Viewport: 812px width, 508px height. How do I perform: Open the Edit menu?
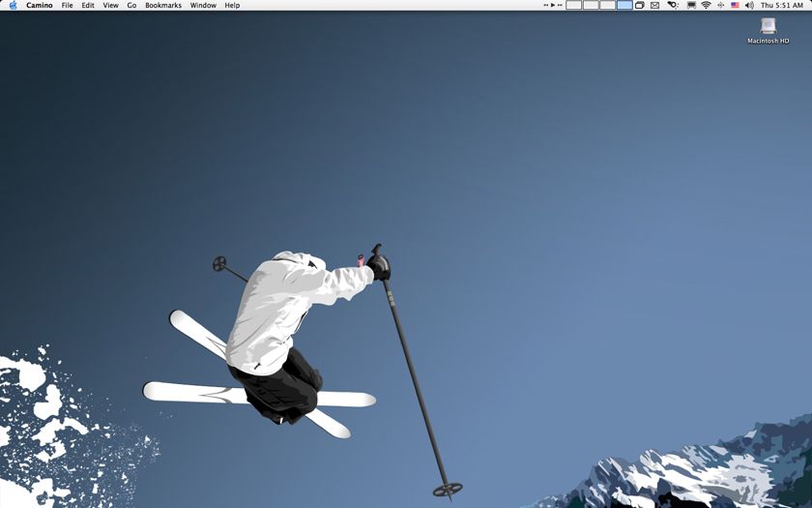(88, 5)
